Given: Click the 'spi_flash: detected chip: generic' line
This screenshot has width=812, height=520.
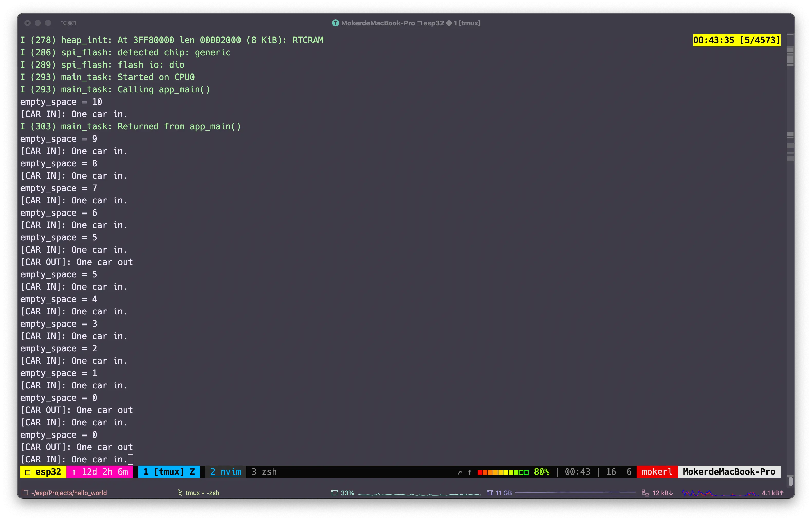Looking at the screenshot, I should pyautogui.click(x=125, y=52).
